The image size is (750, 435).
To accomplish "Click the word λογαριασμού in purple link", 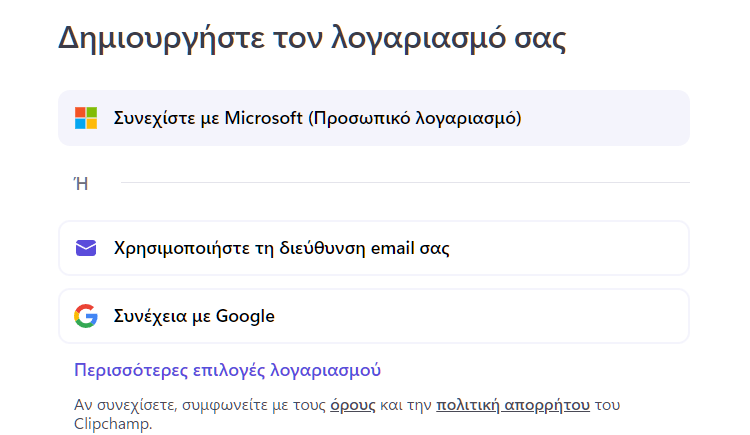I will tap(326, 370).
